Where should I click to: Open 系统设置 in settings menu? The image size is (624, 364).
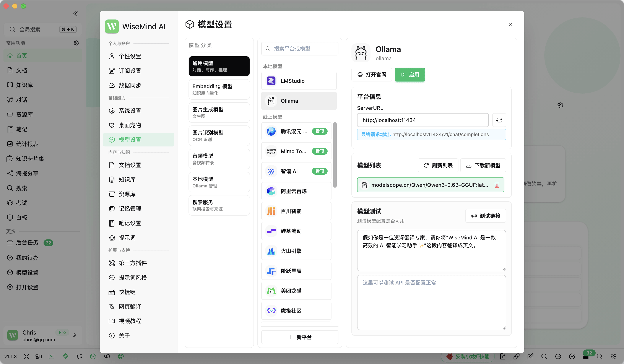[139, 111]
